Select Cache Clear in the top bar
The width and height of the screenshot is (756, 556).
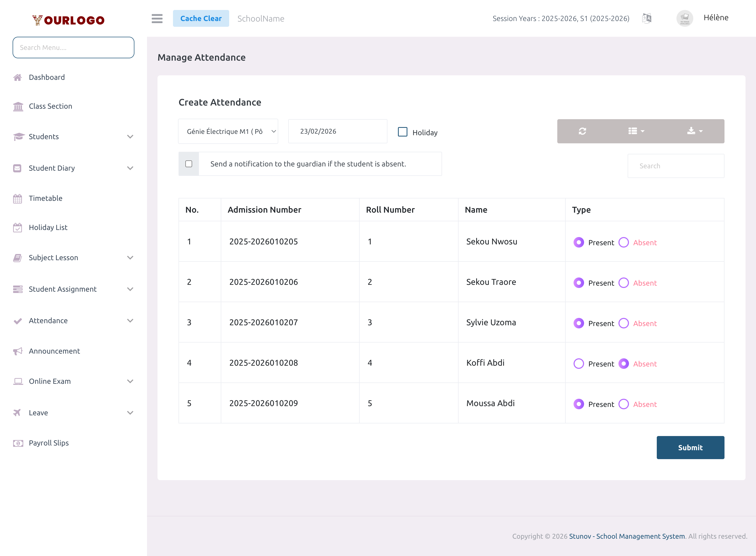(x=201, y=18)
